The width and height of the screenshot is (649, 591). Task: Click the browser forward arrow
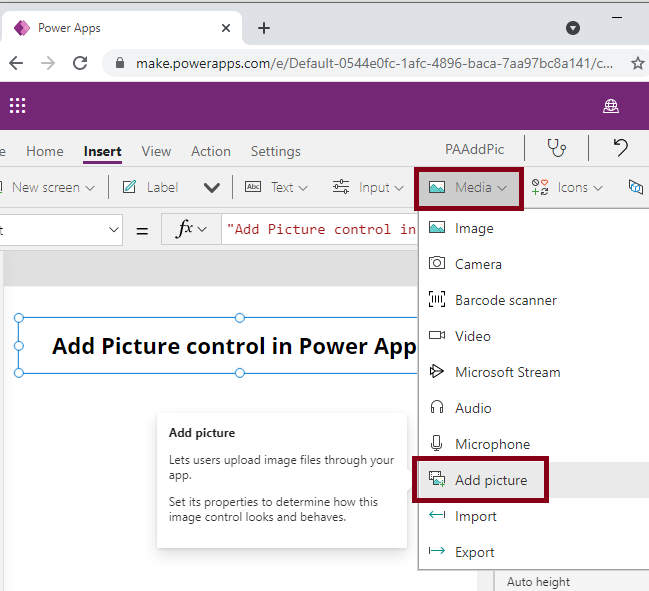(48, 63)
